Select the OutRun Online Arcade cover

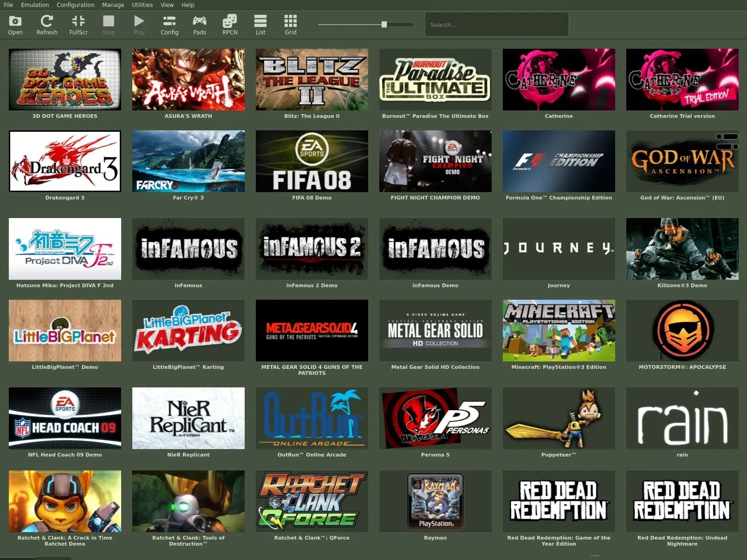(312, 418)
